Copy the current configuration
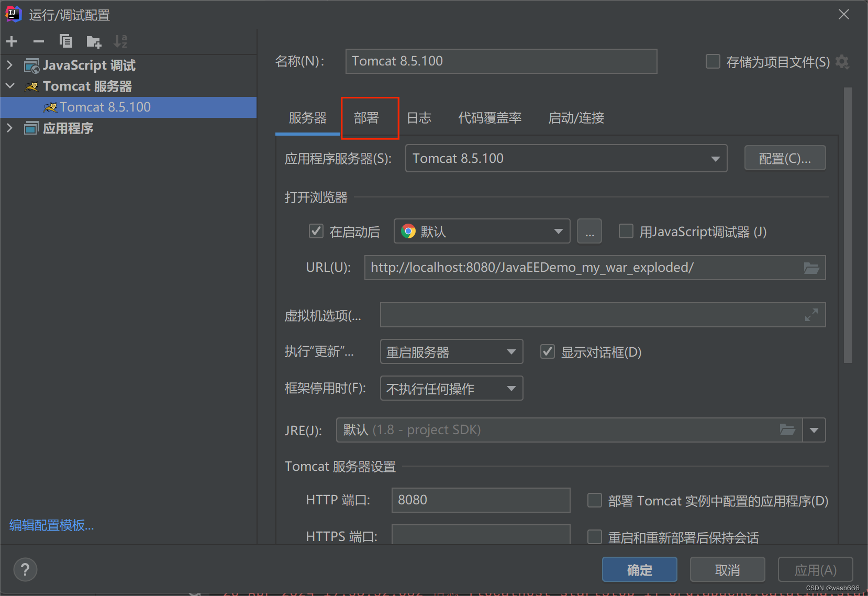868x596 pixels. coord(66,41)
